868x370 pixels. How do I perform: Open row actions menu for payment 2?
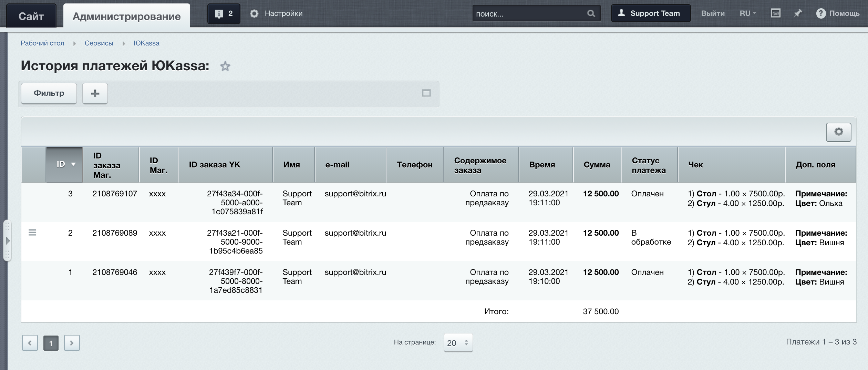32,233
